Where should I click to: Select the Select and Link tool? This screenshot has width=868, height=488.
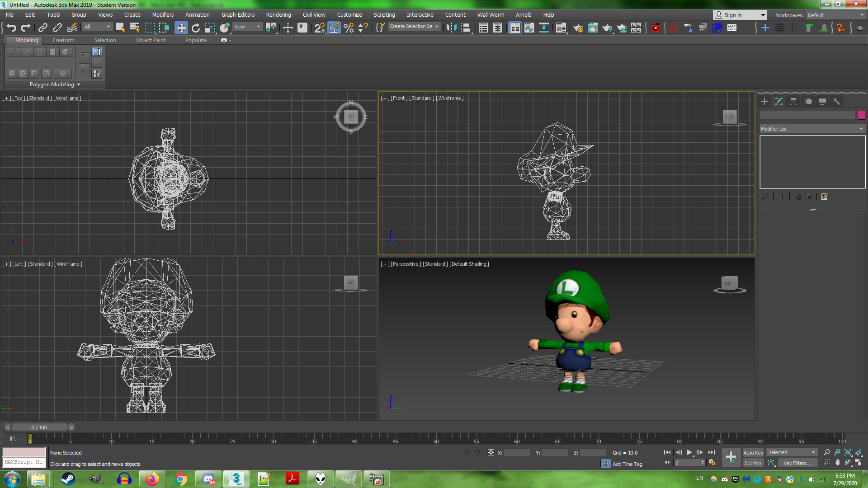pos(43,28)
